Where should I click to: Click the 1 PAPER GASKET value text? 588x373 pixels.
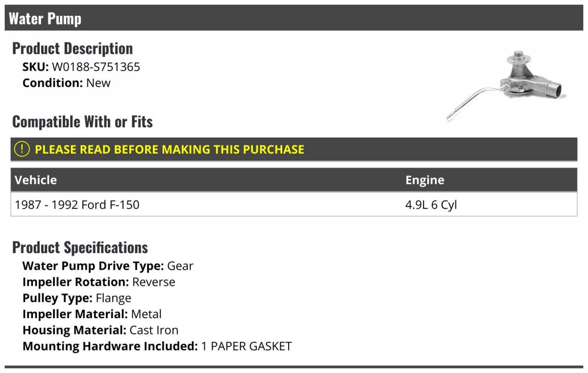click(x=246, y=346)
